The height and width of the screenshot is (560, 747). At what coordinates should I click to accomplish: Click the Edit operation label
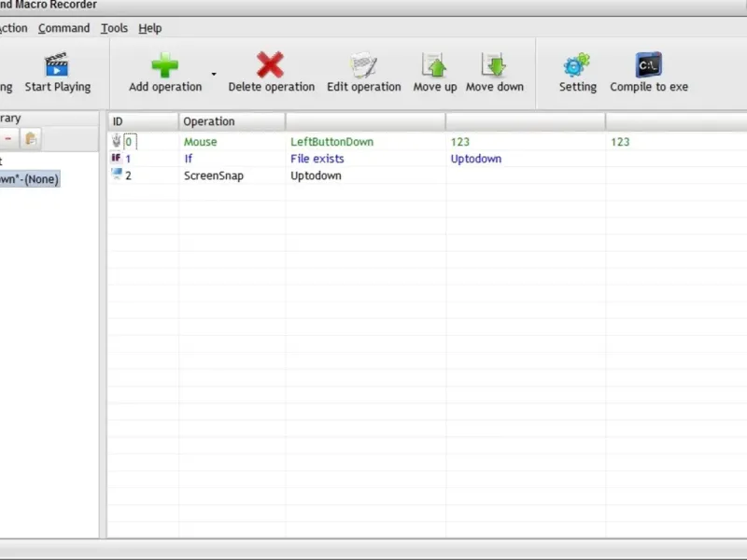364,87
